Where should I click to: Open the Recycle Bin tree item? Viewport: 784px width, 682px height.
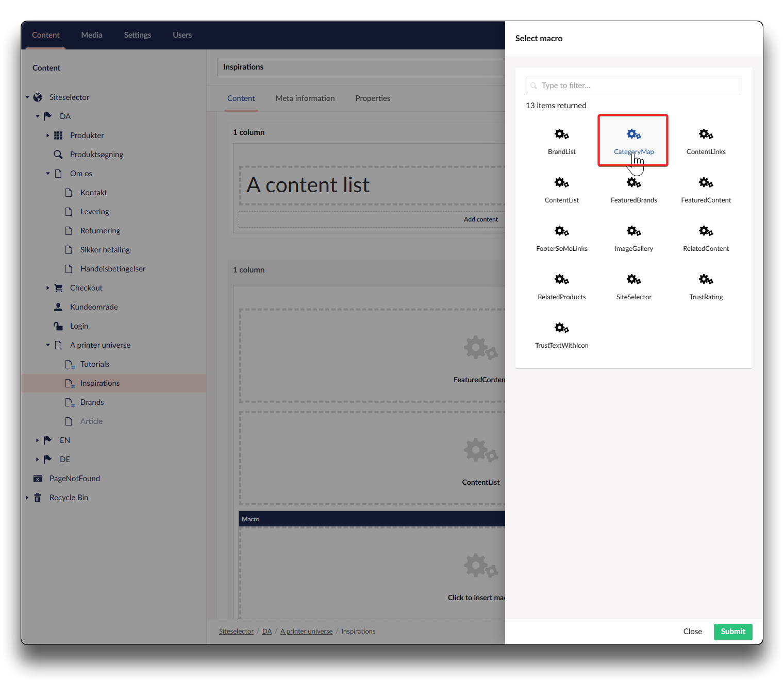click(69, 498)
